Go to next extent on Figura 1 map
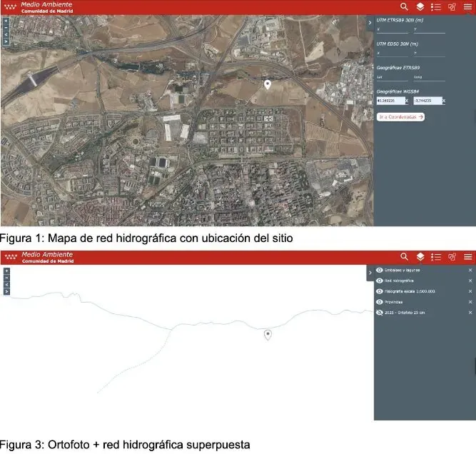 pyautogui.click(x=6, y=41)
